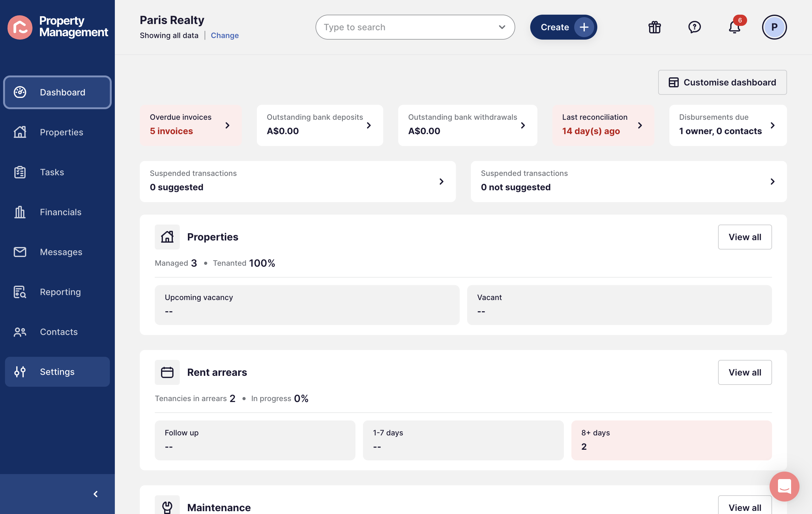Click the Messages envelope icon in sidebar
The height and width of the screenshot is (514, 812).
(x=20, y=252)
